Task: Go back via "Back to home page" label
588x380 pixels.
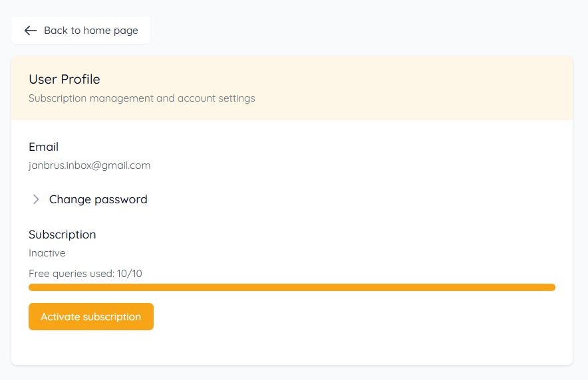Action: coord(90,31)
